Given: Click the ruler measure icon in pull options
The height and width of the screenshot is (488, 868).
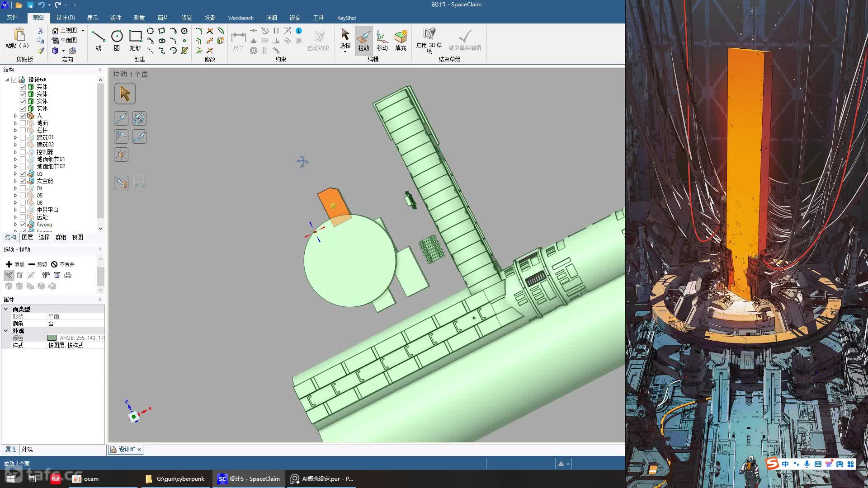Looking at the screenshot, I should tap(68, 275).
